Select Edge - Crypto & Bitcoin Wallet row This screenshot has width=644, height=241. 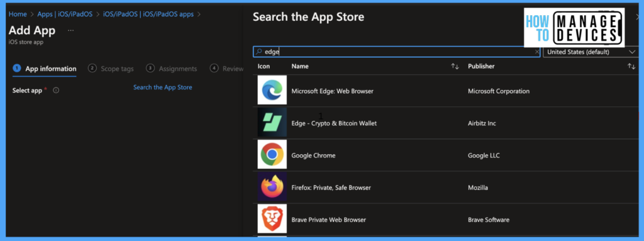click(446, 123)
